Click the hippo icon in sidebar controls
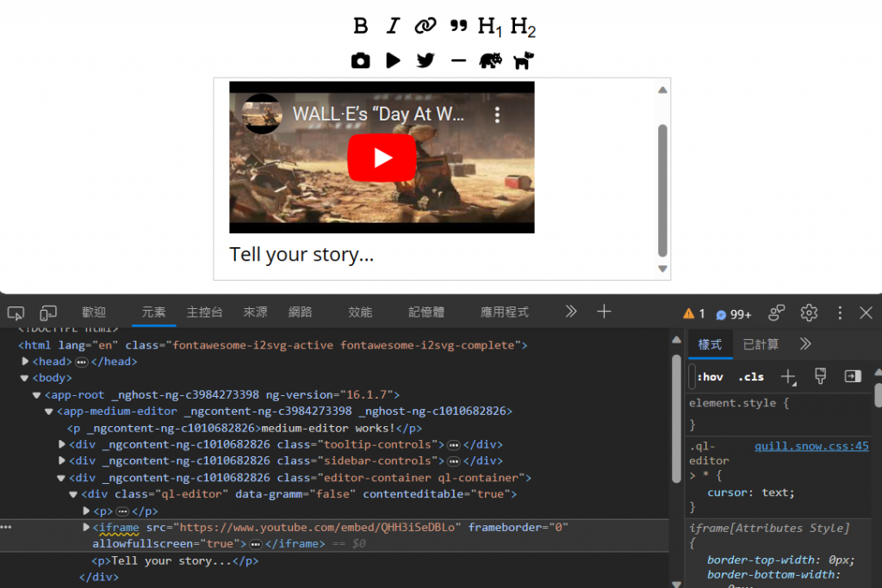Viewport: 882px width, 588px height. point(490,60)
